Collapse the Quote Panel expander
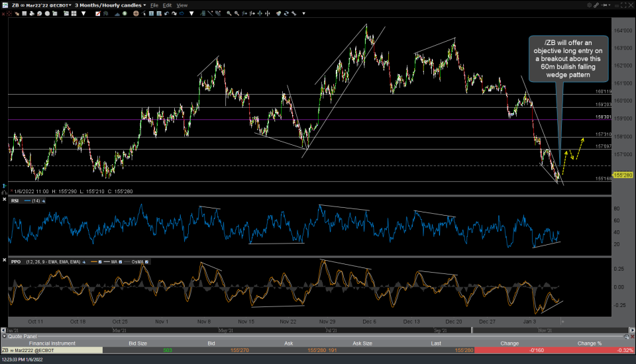Screen dimensions: 636x364 (x=5, y=336)
